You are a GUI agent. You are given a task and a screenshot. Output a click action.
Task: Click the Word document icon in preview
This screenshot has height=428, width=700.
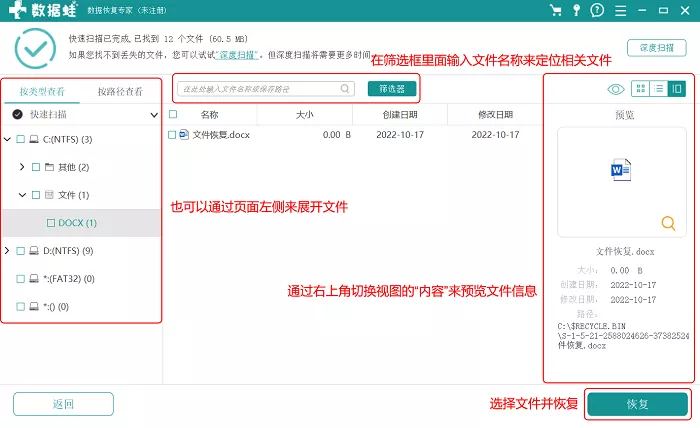[x=621, y=170]
